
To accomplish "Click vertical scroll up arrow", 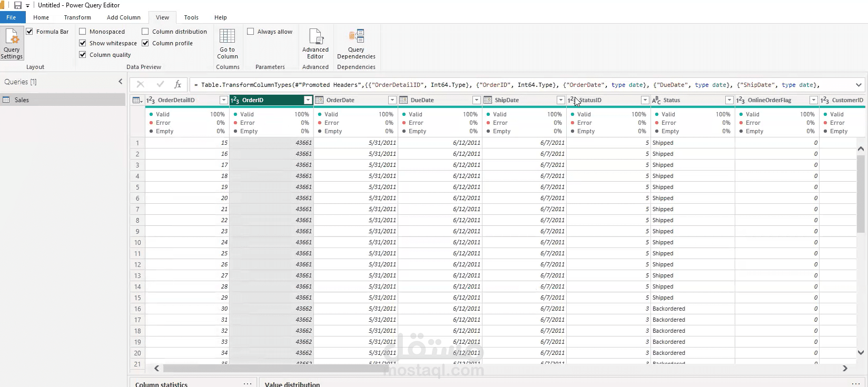I will tap(861, 149).
